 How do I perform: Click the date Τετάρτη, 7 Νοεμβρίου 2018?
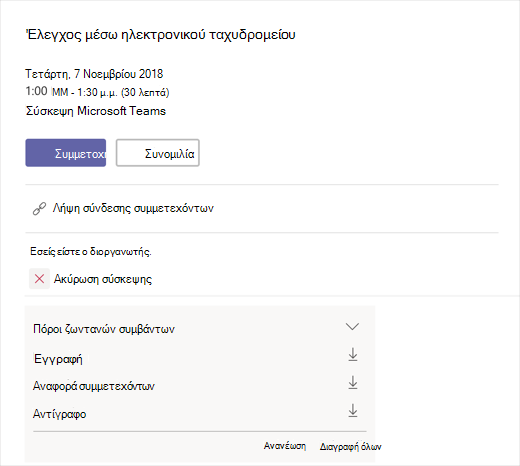[94, 74]
